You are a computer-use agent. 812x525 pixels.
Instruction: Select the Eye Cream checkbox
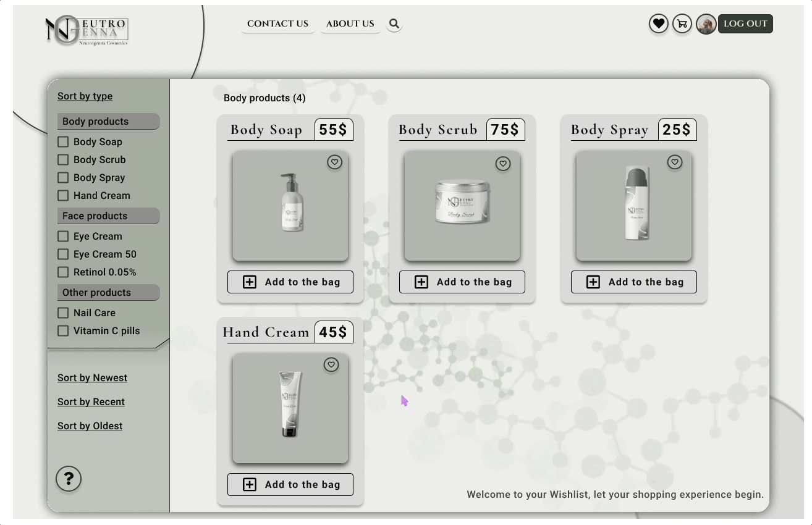click(63, 237)
